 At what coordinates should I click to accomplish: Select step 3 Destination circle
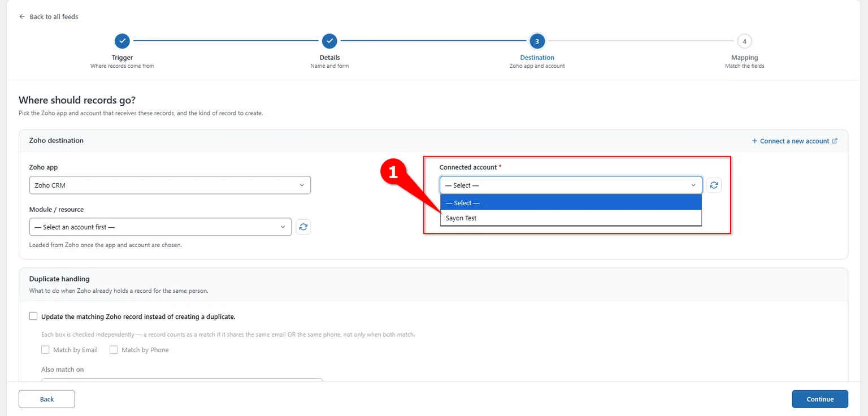pos(537,41)
